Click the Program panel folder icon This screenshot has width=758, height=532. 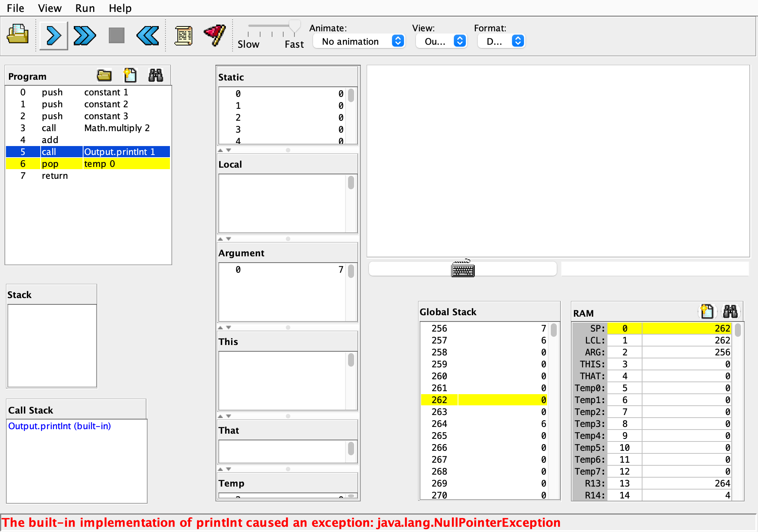tap(104, 76)
